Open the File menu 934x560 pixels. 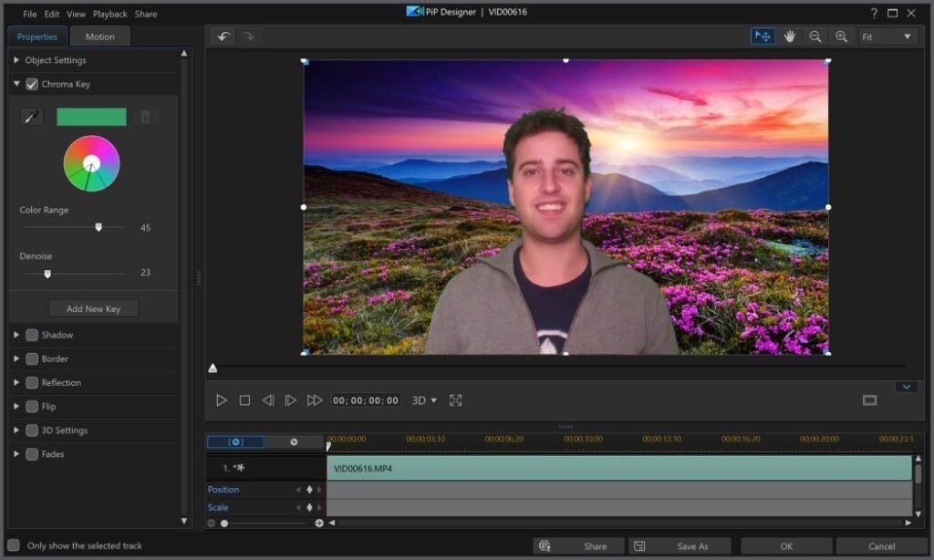30,14
